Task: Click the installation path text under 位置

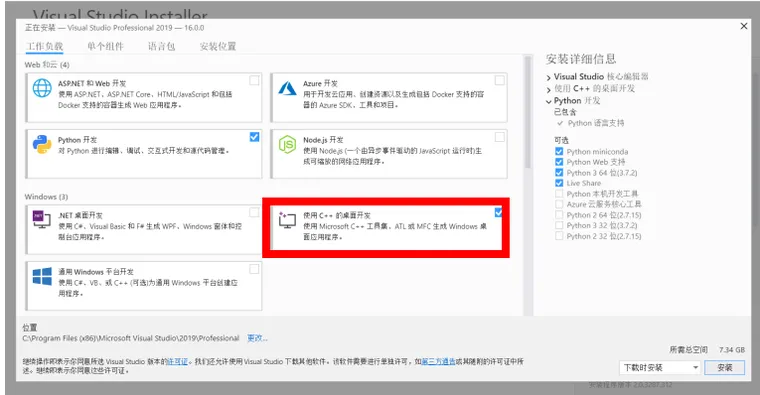Action: pyautogui.click(x=131, y=338)
